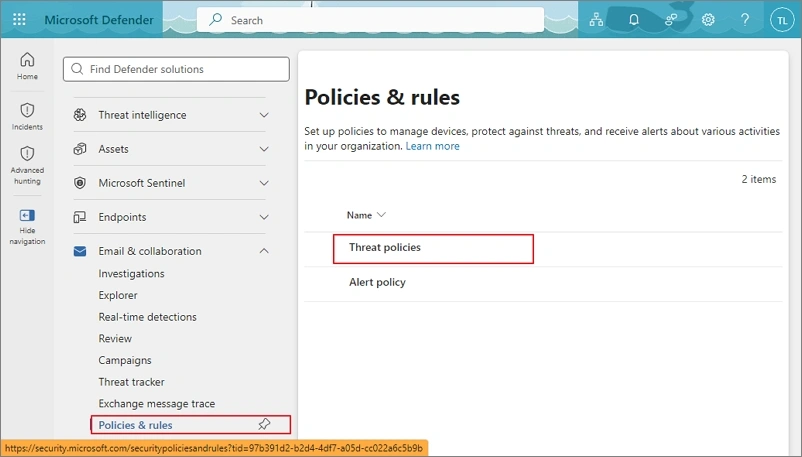Click the Endpoints device icon
Viewport: 802px width, 457px height.
point(80,217)
